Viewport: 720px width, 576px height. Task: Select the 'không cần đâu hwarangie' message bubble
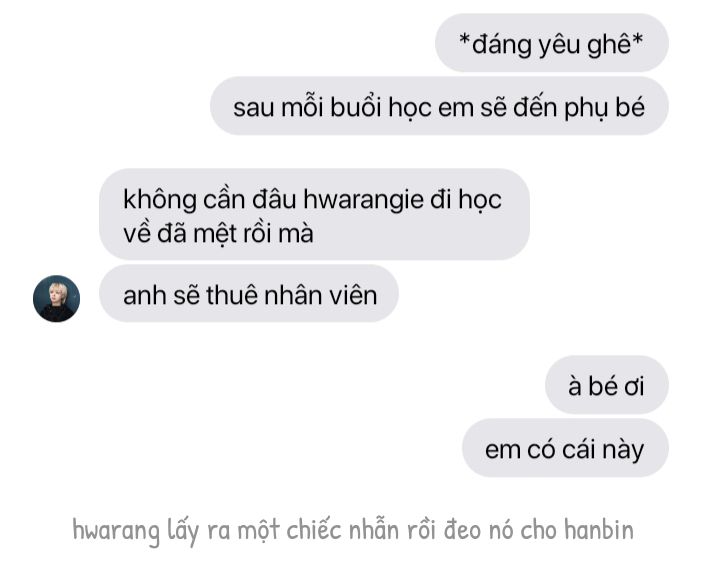click(x=315, y=214)
